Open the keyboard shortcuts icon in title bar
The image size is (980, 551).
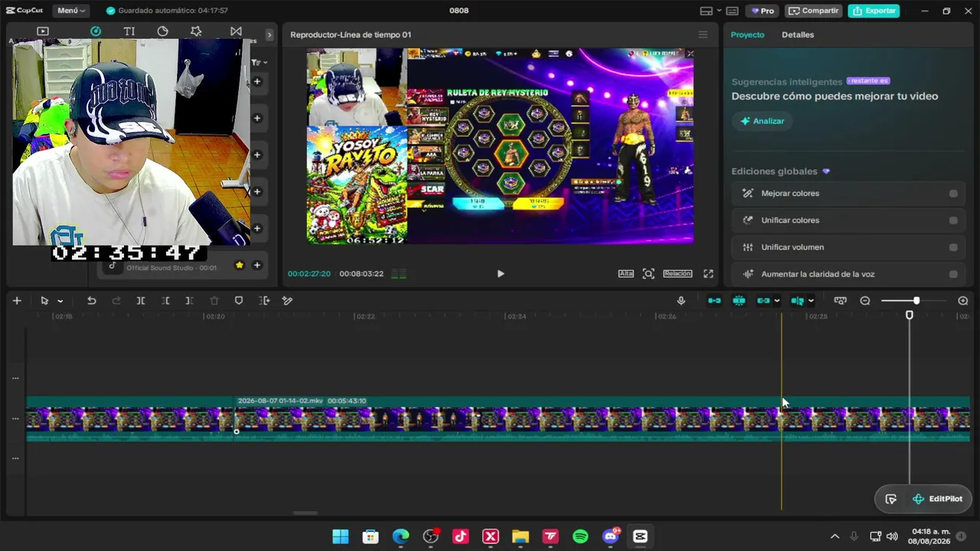733,11
